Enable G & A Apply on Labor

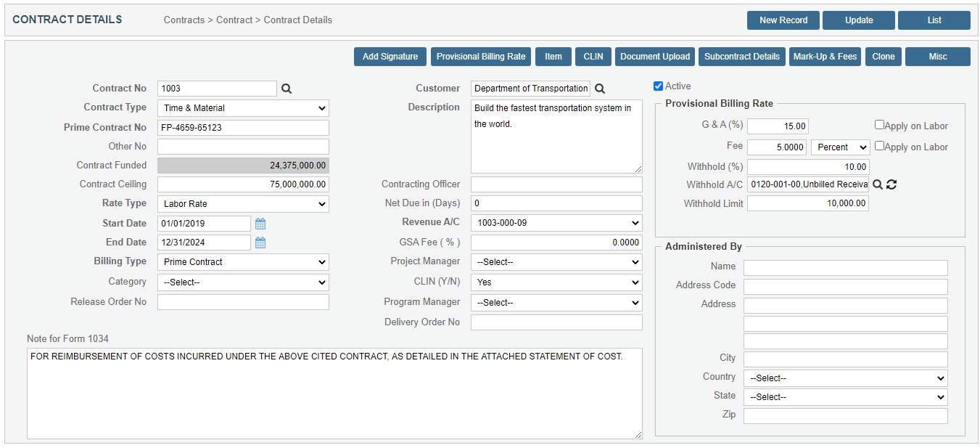(879, 125)
